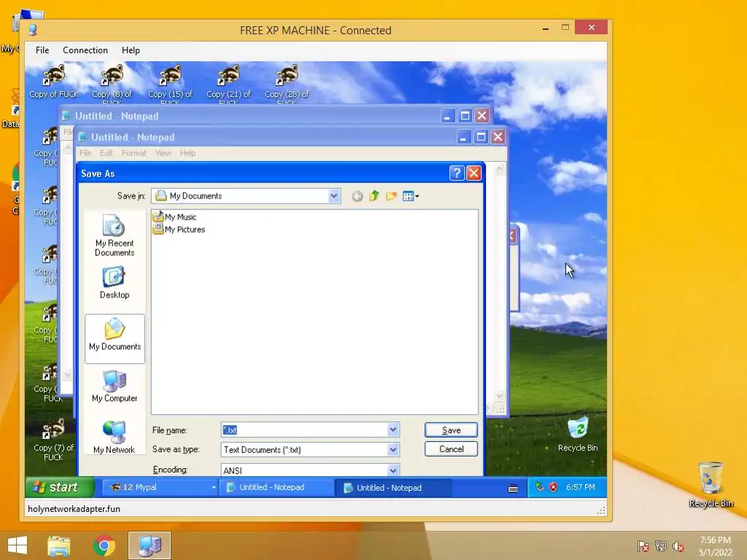Viewport: 747px width, 560px height.
Task: Select Copy (28) of desktop shortcut
Action: pyautogui.click(x=287, y=84)
